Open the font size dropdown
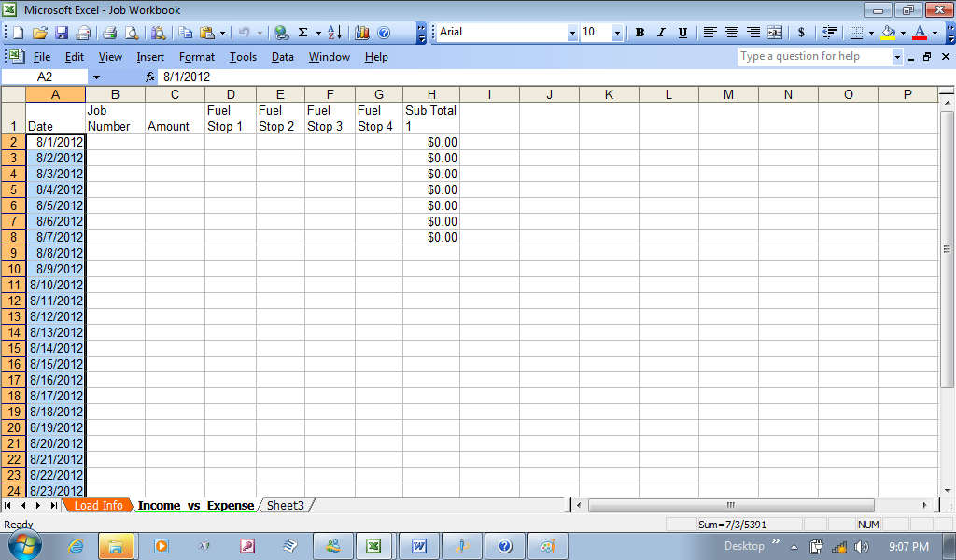Image resolution: width=956 pixels, height=560 pixels. [x=617, y=33]
